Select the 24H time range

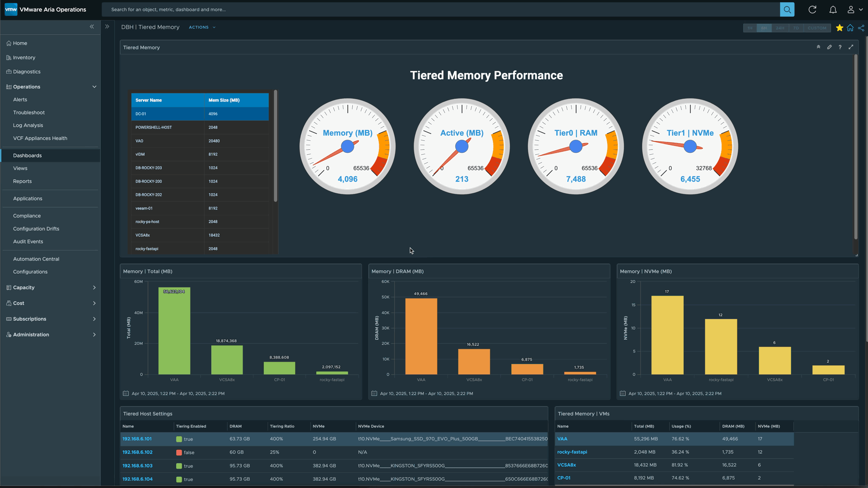point(780,28)
